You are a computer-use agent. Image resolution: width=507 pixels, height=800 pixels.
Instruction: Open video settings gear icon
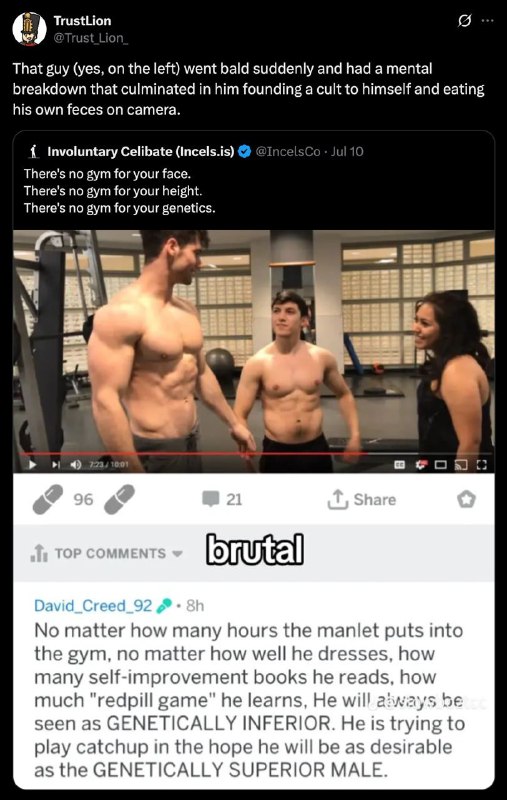(x=421, y=465)
